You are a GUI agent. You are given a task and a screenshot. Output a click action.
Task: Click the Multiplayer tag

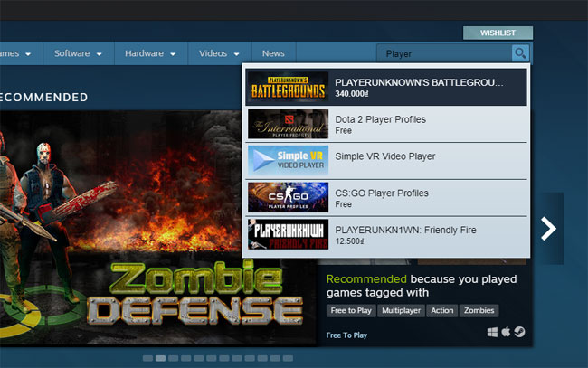[x=402, y=311]
